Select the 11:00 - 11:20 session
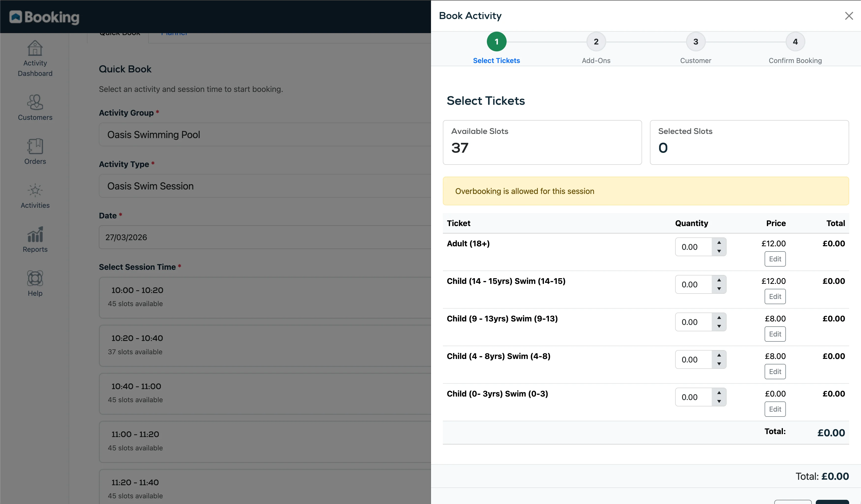Screen dimensions: 861x504 (x=265, y=441)
